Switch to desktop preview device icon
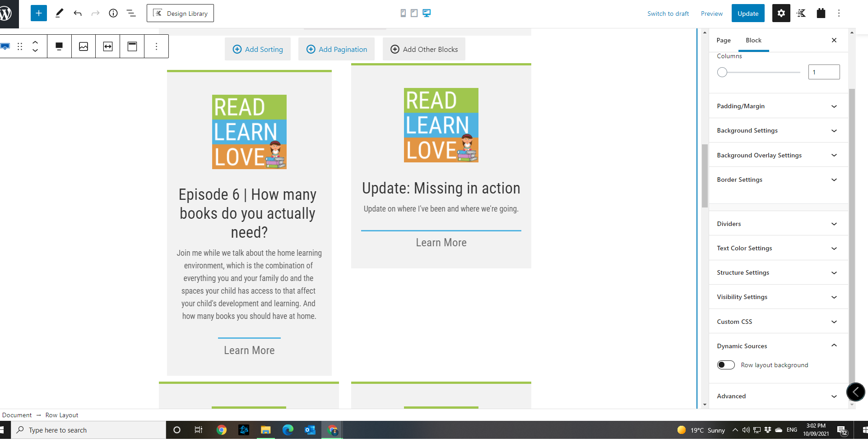 [427, 13]
